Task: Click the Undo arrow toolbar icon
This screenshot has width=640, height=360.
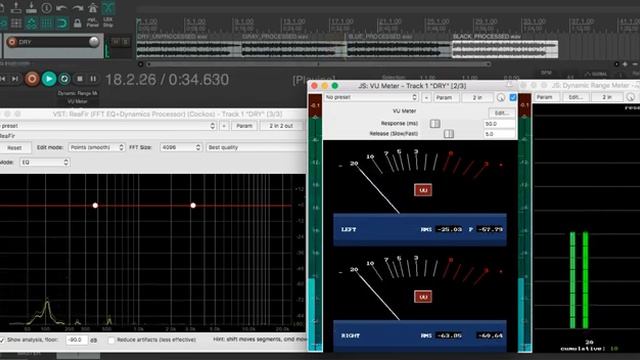Action: [61, 7]
